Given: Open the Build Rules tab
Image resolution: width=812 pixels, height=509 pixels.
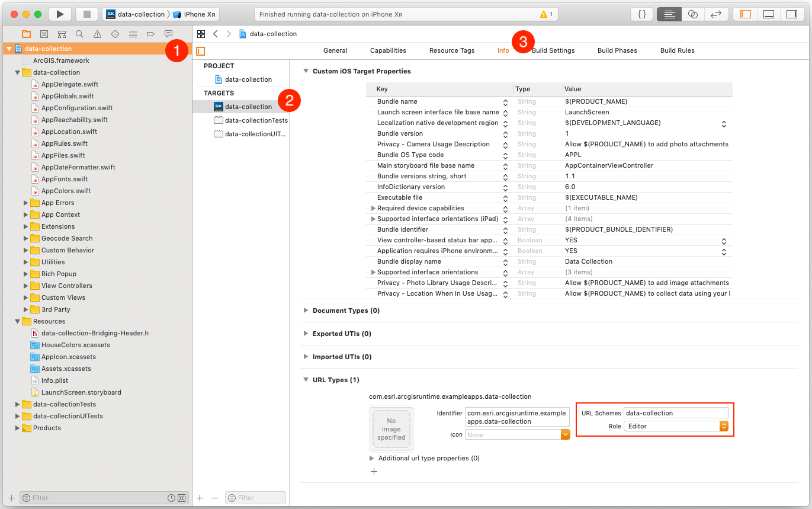Looking at the screenshot, I should pos(678,50).
